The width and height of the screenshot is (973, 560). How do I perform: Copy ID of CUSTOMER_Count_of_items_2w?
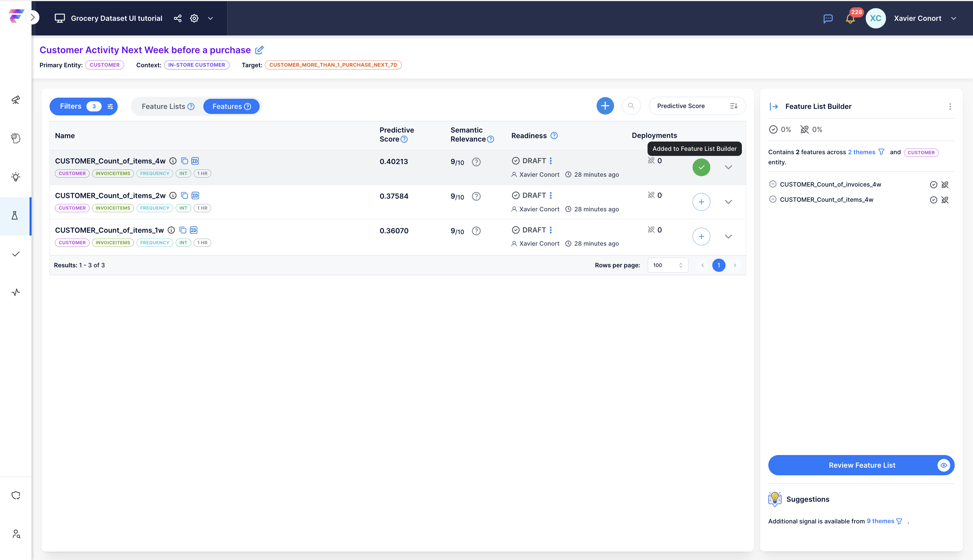coord(195,195)
